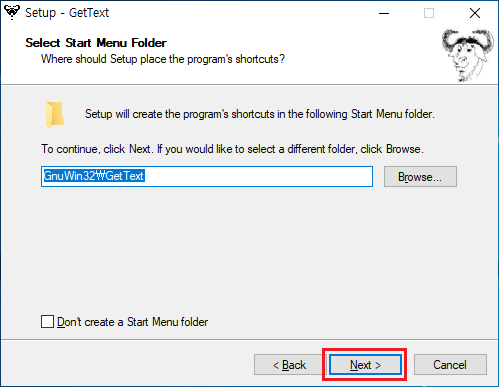This screenshot has height=387, width=499.
Task: Click the "Setup - GetText" title bar text
Action: 67,13
